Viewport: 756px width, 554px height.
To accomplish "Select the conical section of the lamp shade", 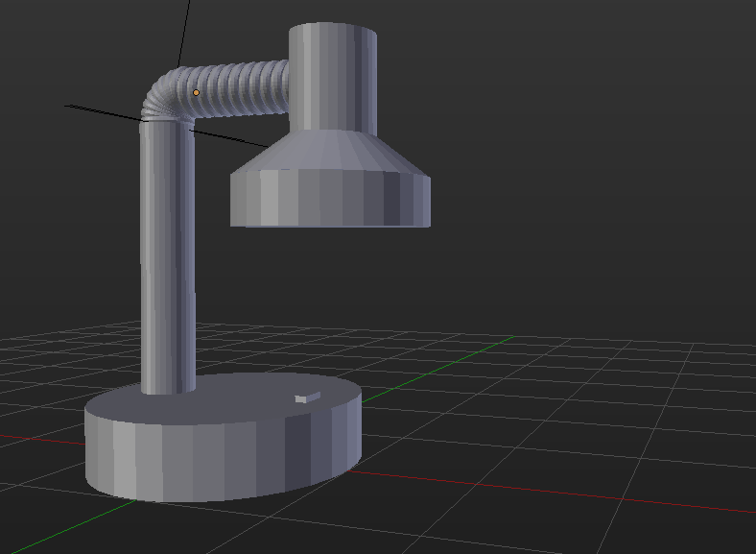I will 332,152.
